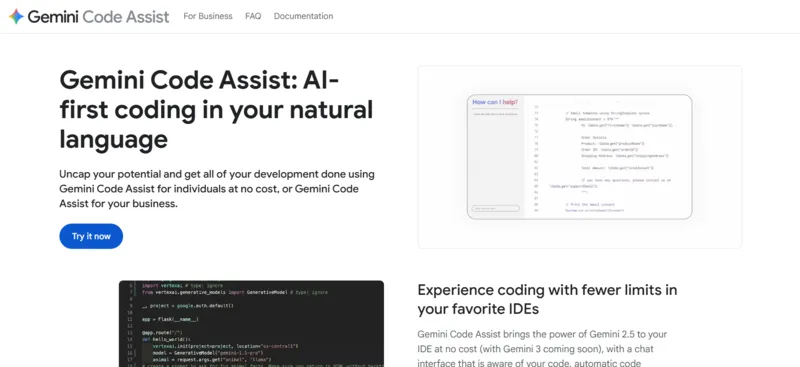Click the chat input box in demo preview
This screenshot has height=367, width=800.
pyautogui.click(x=495, y=208)
